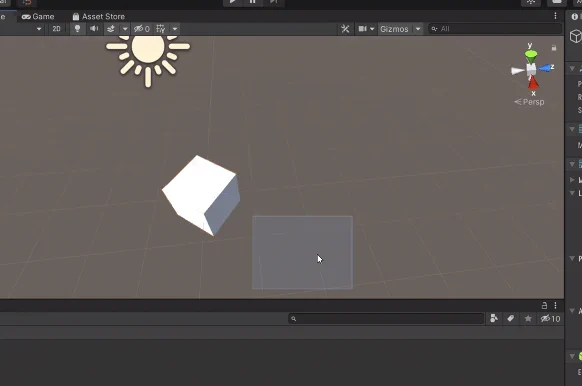Open Search by Type icon
The width and height of the screenshot is (582, 386).
coord(494,318)
